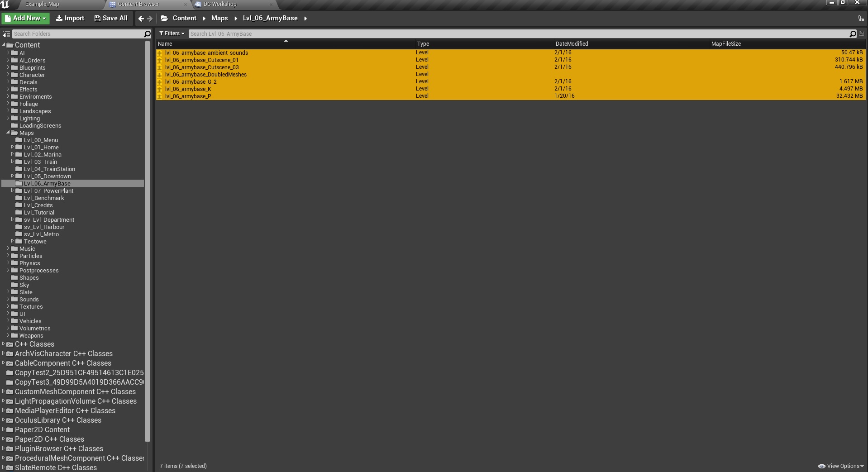
Task: Click the level icon of lvl_06_armybase_P
Action: point(159,96)
